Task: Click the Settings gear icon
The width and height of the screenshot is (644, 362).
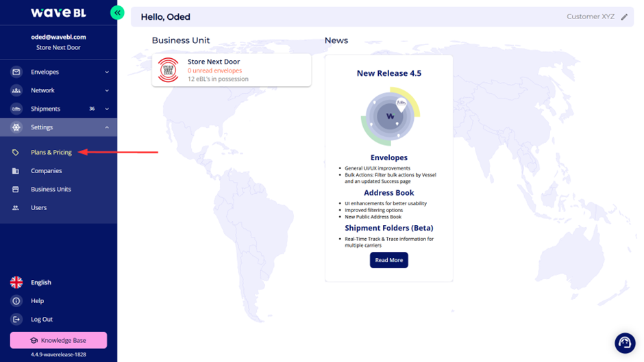Action: pos(16,127)
